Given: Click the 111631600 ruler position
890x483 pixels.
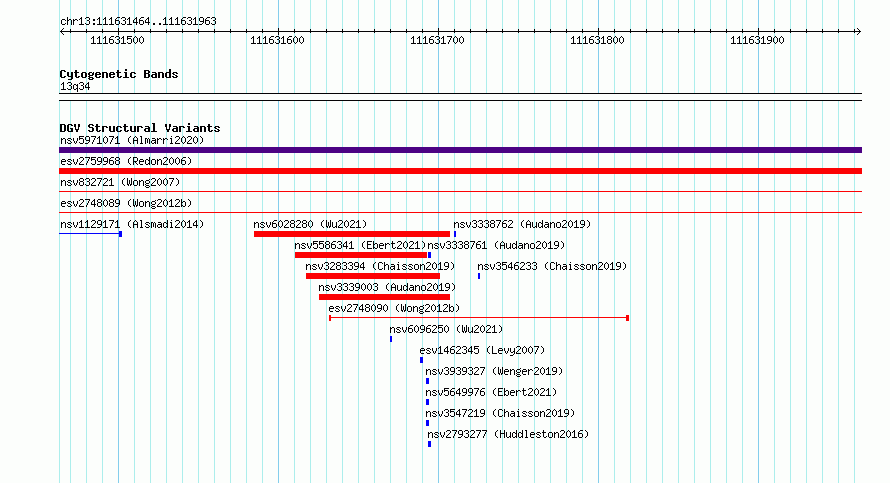Looking at the screenshot, I should tap(278, 40).
